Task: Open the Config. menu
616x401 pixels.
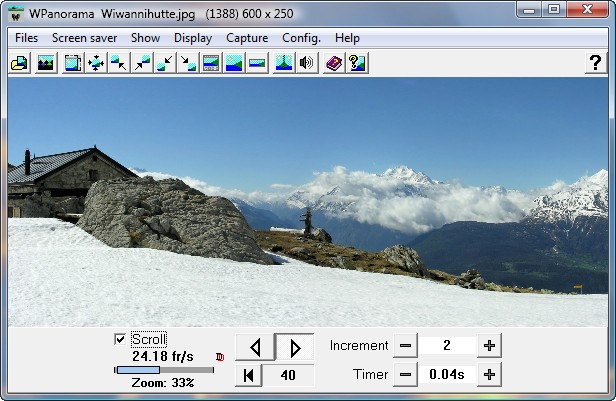Action: pyautogui.click(x=301, y=38)
